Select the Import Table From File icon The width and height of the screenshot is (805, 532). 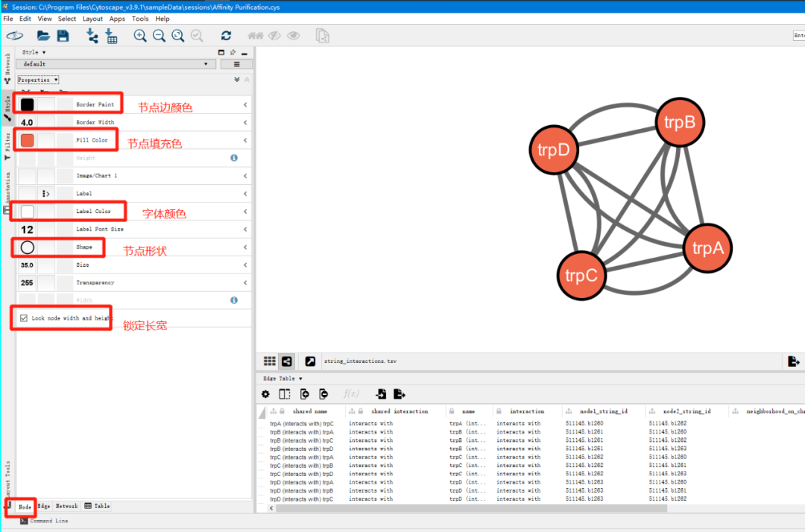[111, 35]
